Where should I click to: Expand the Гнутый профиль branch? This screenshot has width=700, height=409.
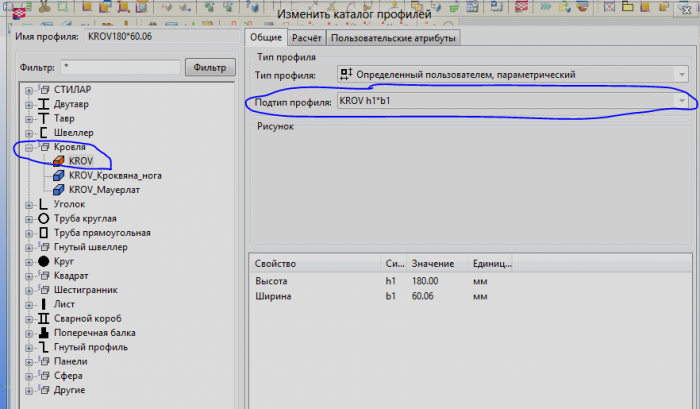click(x=29, y=348)
